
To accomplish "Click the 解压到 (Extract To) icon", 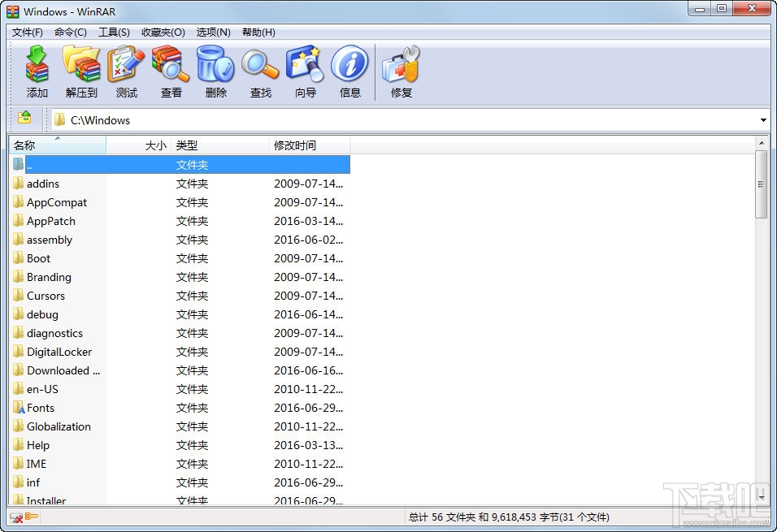I will pyautogui.click(x=82, y=71).
